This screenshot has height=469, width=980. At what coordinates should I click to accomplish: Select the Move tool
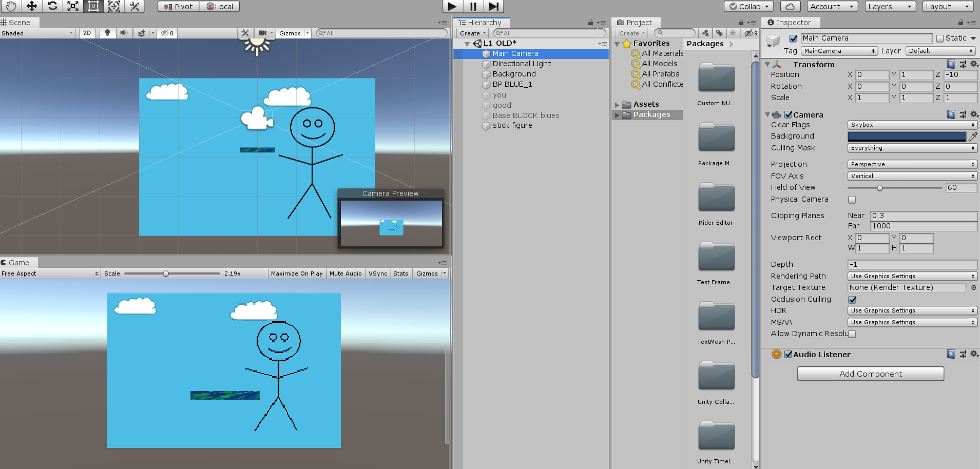point(31,6)
